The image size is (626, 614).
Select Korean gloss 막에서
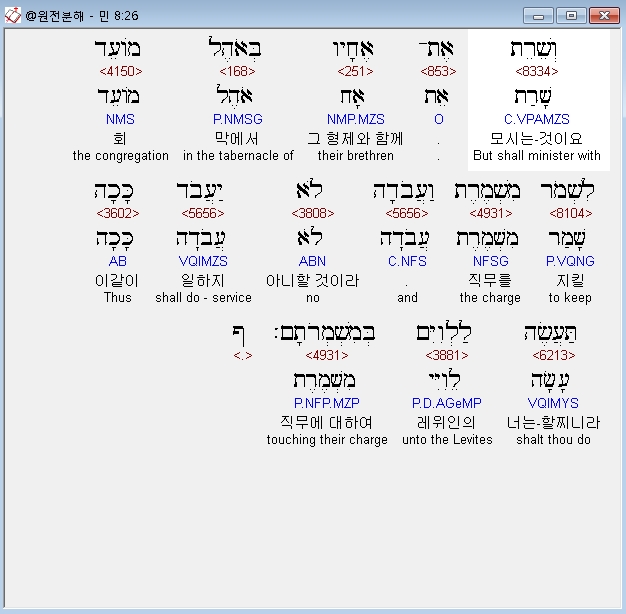pyautogui.click(x=237, y=138)
